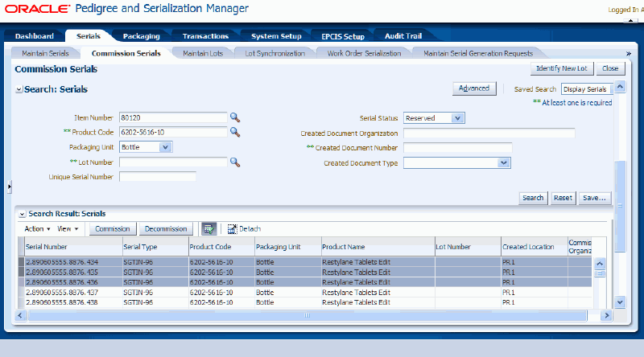Click the left splitter panel arrow icon

(x=9, y=187)
